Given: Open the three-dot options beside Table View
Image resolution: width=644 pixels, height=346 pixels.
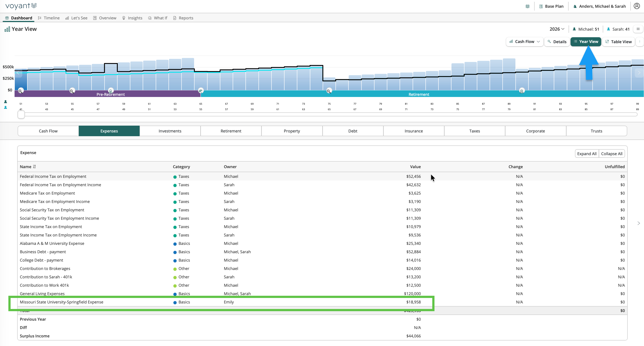Looking at the screenshot, I should [640, 41].
